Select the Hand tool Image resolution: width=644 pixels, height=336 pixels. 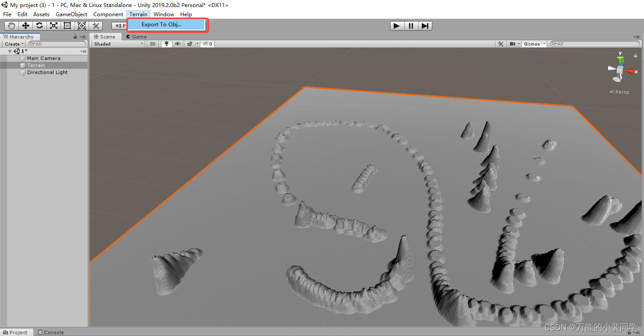(x=11, y=25)
